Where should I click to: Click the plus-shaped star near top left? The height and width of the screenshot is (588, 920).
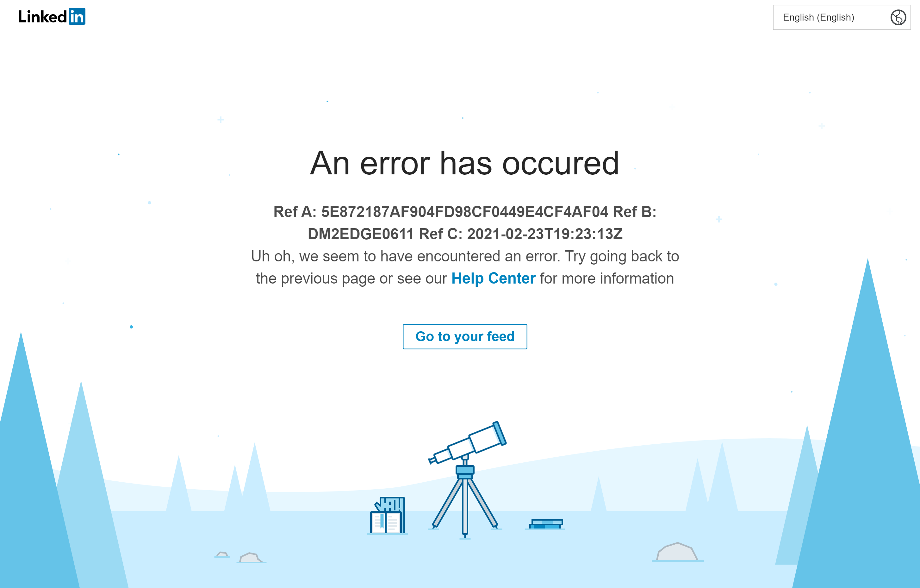(x=221, y=120)
